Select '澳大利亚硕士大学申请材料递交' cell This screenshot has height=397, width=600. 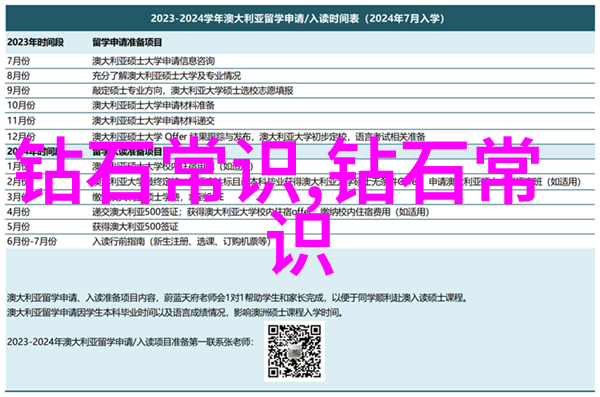pyautogui.click(x=153, y=121)
